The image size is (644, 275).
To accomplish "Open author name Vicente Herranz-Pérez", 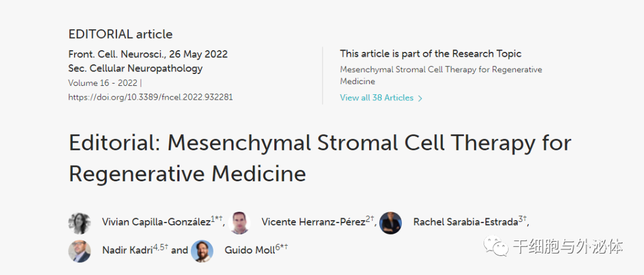I will [314, 223].
